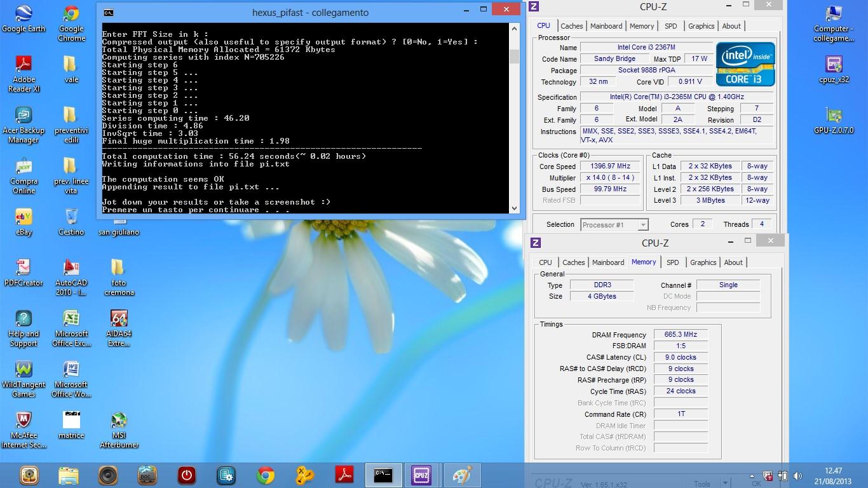Viewport: 868px width, 488px height.
Task: Launch AutoCAD 2010 desktop shortcut
Action: click(71, 278)
